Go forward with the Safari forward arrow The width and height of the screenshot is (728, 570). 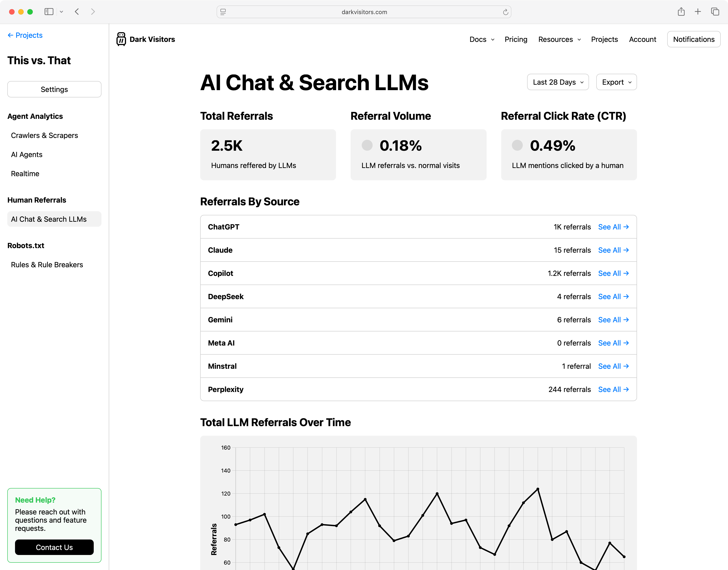click(93, 12)
